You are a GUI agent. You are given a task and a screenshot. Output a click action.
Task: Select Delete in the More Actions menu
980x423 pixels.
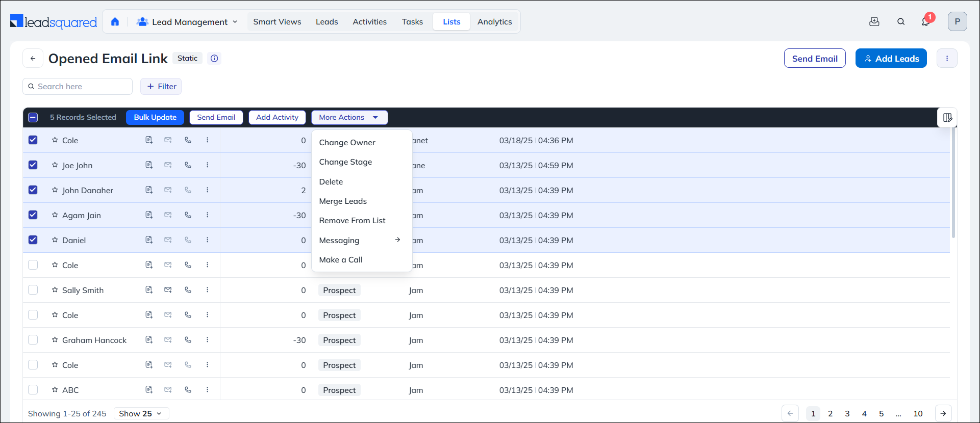click(x=361, y=181)
